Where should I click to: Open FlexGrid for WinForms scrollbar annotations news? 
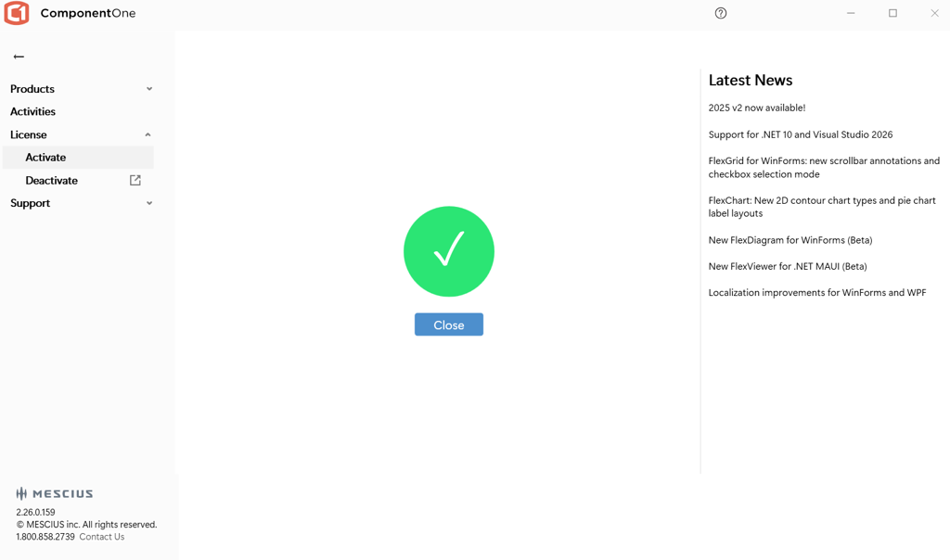(x=824, y=167)
